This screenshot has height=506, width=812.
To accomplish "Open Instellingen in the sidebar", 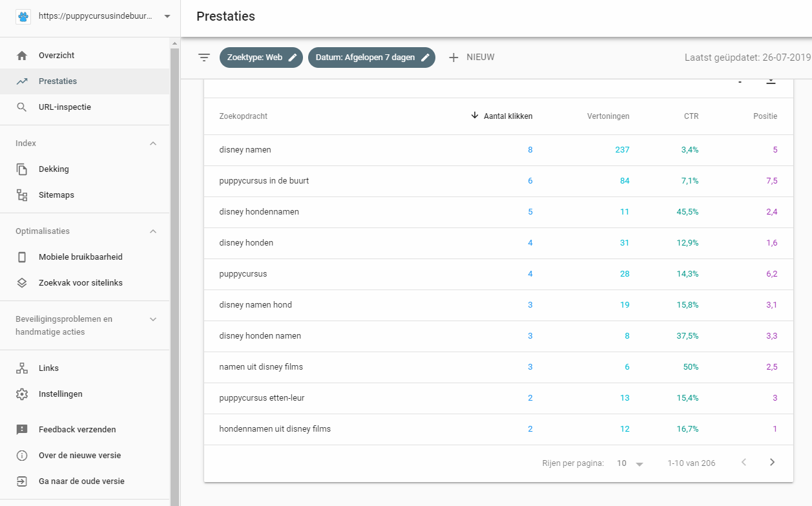I will [x=85, y=394].
